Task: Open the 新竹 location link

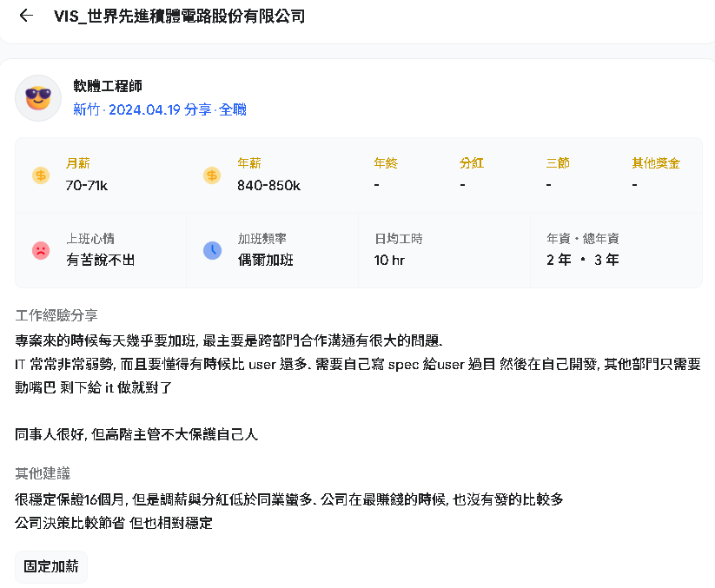Action: pos(86,109)
